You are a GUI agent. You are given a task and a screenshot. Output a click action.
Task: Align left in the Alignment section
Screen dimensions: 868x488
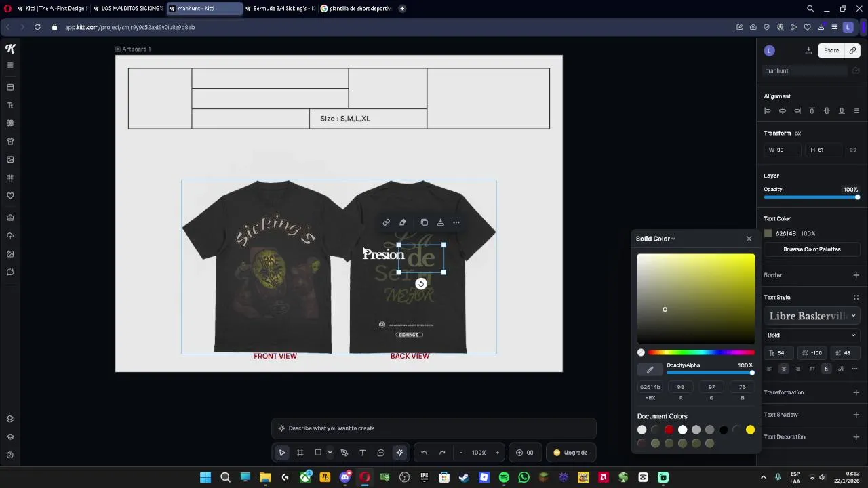coord(768,110)
